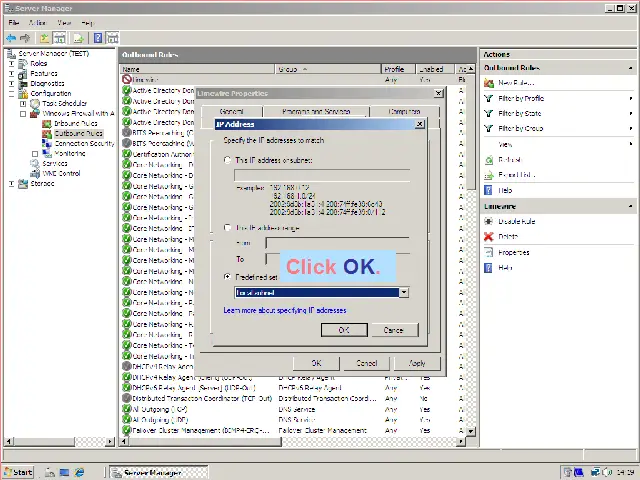This screenshot has height=480, width=640.
Task: Open the Help menu
Action: click(87, 23)
